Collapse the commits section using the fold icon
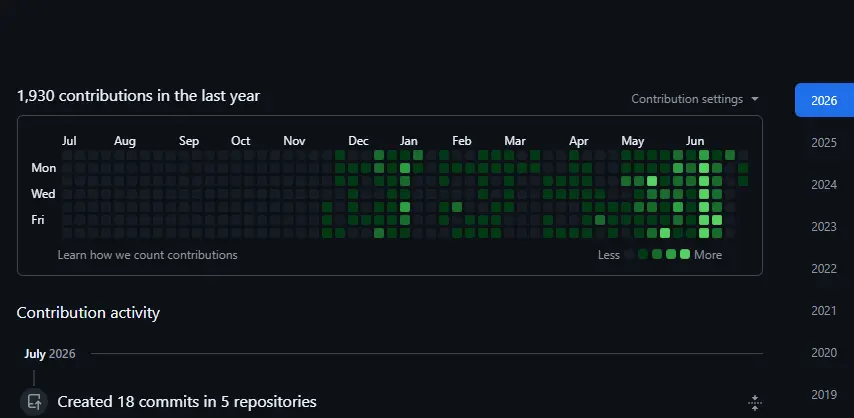The height and width of the screenshot is (418, 854). click(x=754, y=403)
